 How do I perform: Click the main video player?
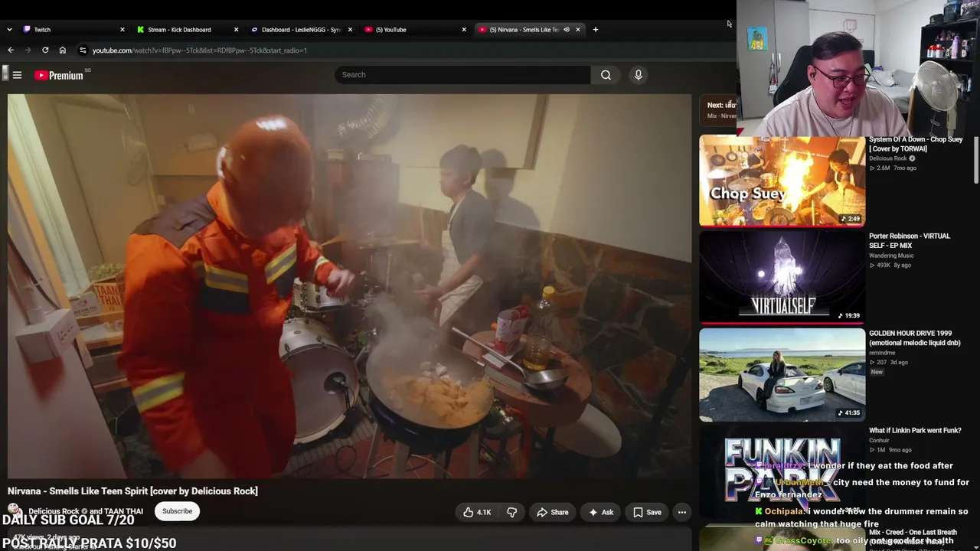(349, 286)
